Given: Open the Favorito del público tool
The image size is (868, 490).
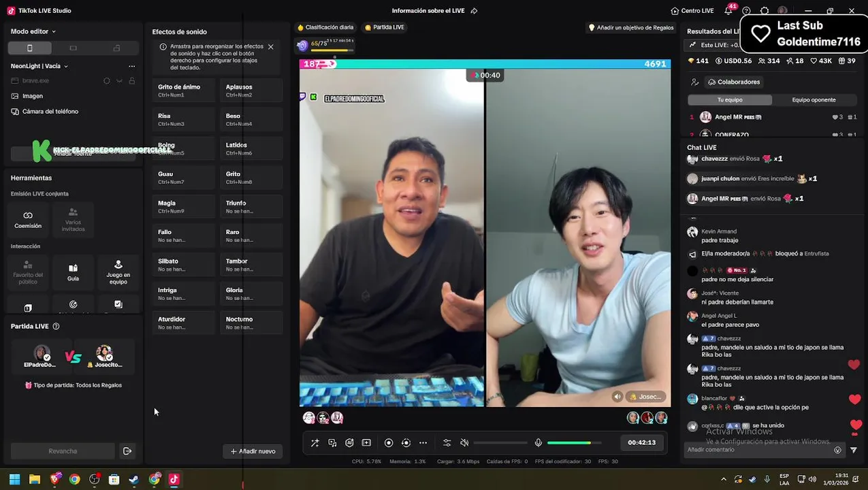Looking at the screenshot, I should click(x=28, y=272).
